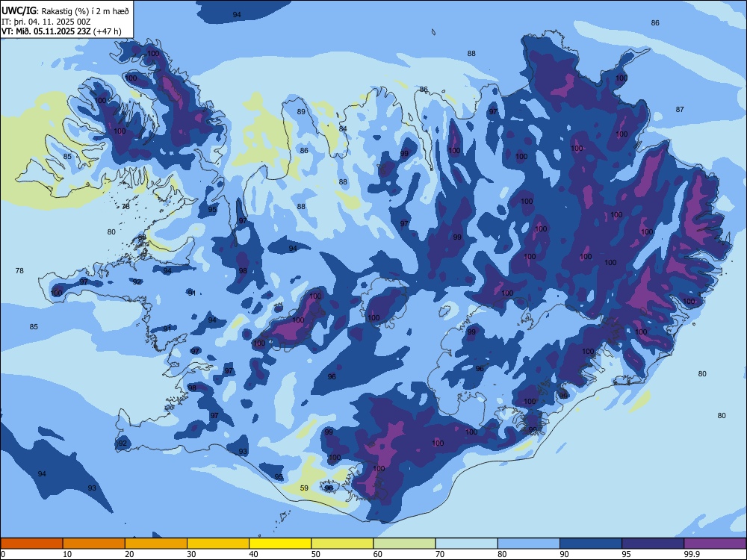
Task: Click the '20' tick label on the legend scale
Action: (129, 554)
